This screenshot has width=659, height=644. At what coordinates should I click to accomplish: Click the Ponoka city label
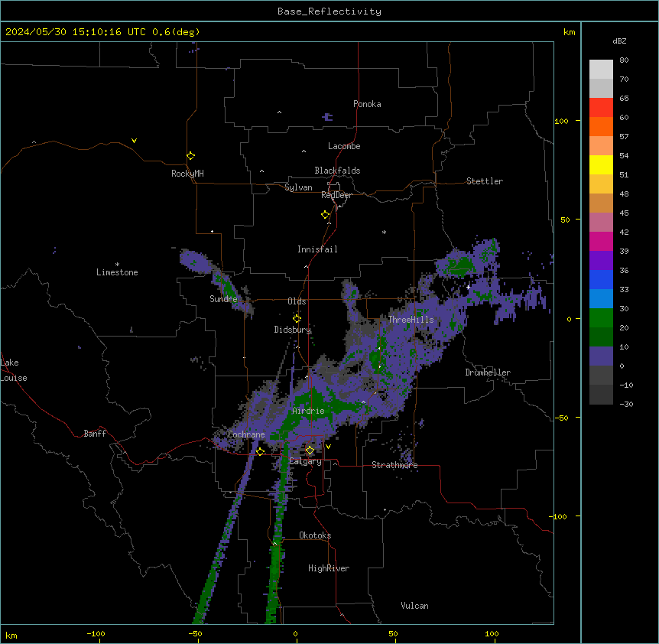(x=367, y=104)
